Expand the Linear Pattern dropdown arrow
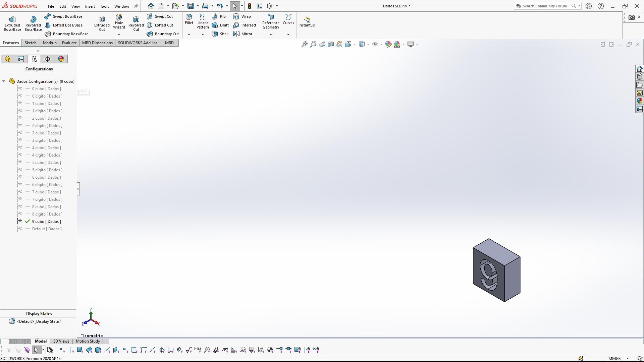Screen dimensions: 644x362 [203, 35]
